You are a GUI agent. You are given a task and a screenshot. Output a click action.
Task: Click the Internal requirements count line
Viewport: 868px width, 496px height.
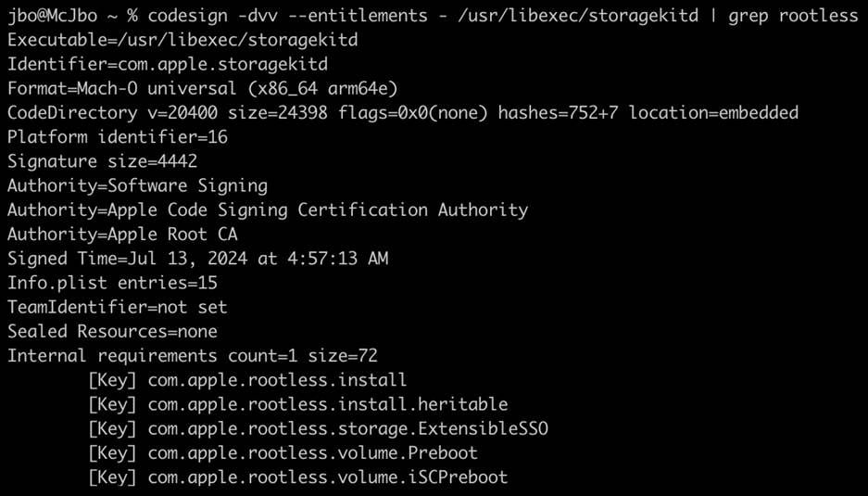coord(193,356)
